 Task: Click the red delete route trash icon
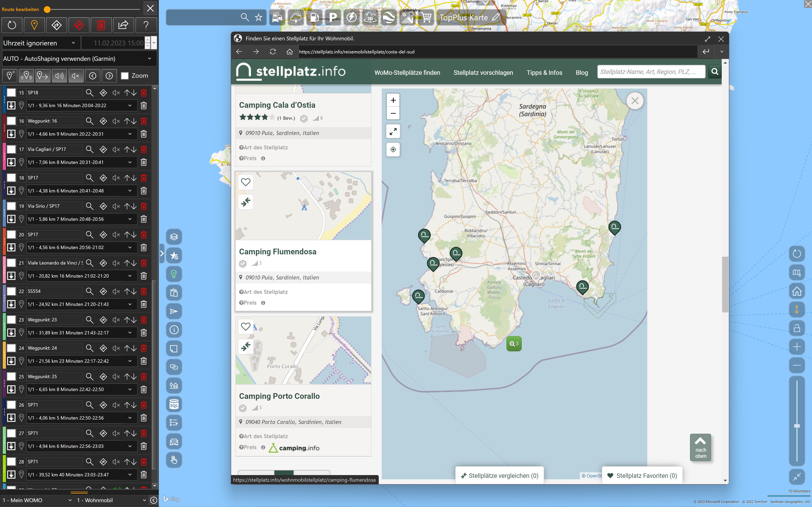(101, 25)
